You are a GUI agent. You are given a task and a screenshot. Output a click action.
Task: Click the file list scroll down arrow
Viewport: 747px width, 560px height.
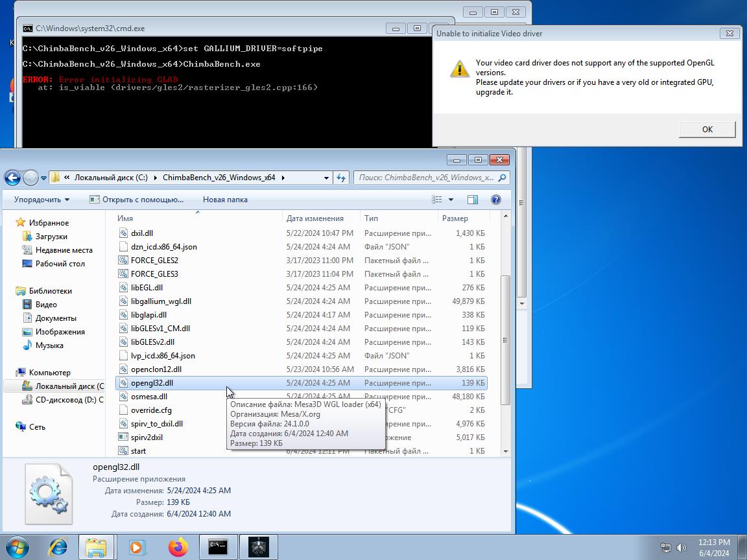click(506, 451)
